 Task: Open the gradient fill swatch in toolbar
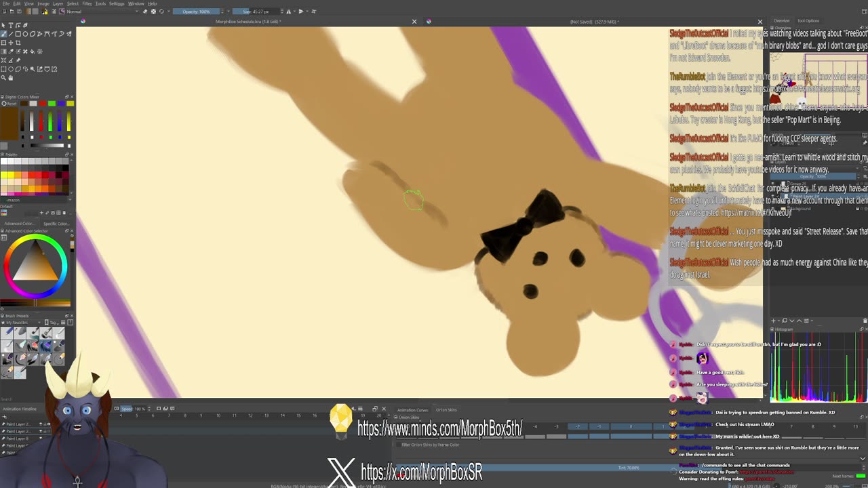28,12
